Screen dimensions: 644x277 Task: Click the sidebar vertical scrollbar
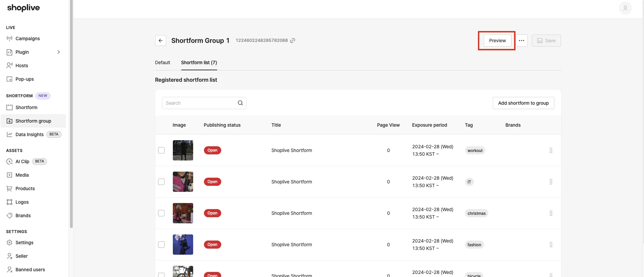point(71,114)
